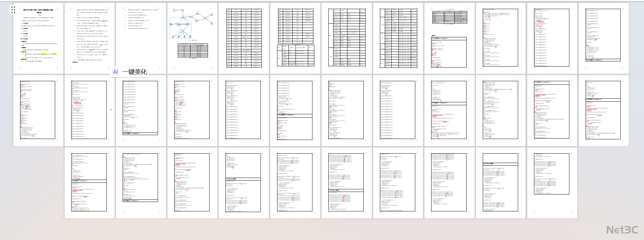Select the last page in the second row

[603, 110]
